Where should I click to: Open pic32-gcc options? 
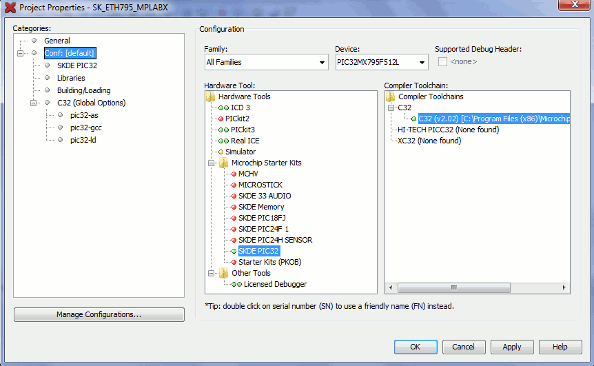tap(86, 128)
